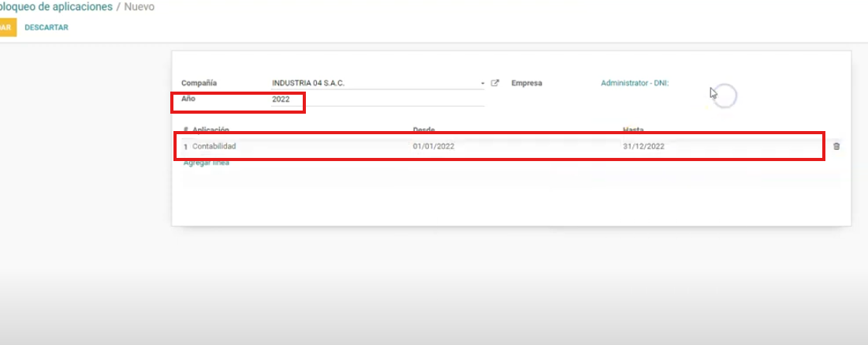Click the Nuevo breadcrumb text
Viewport: 868px width, 345px height.
point(140,7)
